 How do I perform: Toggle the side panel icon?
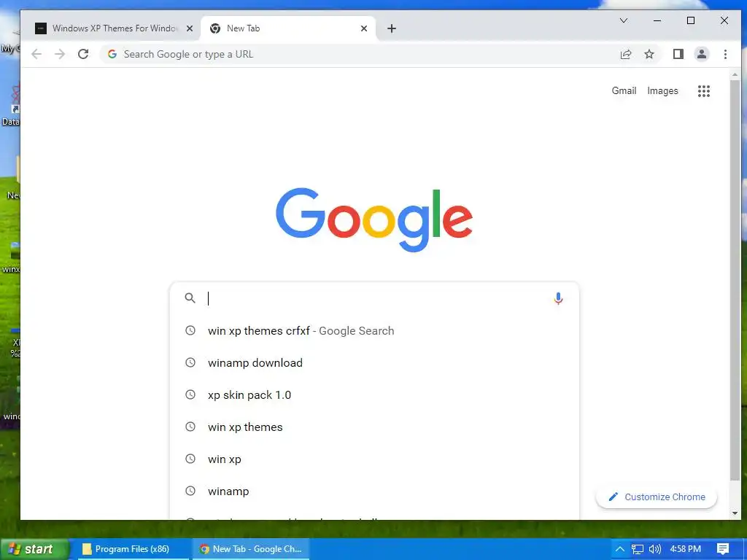(x=678, y=54)
